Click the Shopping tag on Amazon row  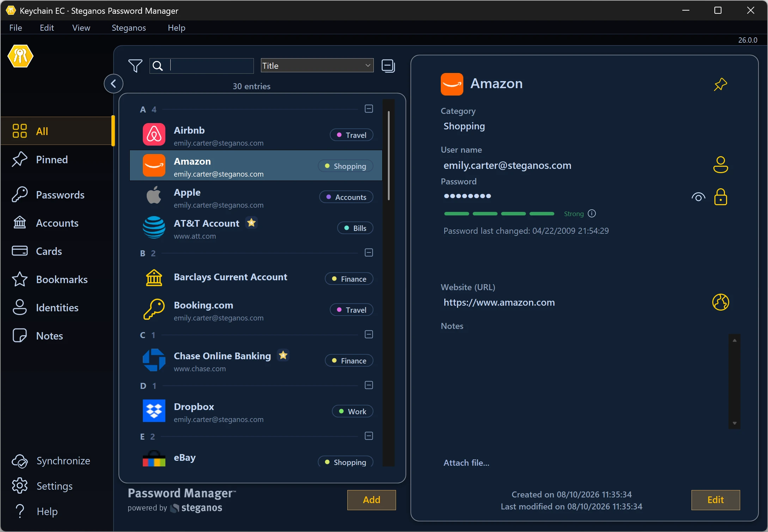click(346, 166)
